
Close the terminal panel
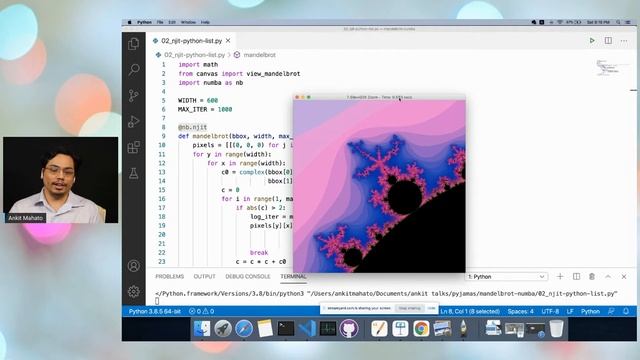624,276
